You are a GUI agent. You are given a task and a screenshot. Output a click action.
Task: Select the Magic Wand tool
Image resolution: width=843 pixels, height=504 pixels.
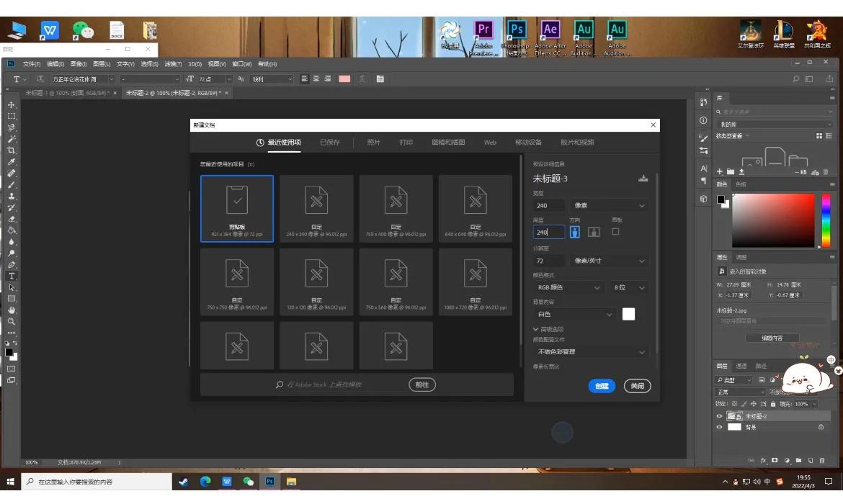pyautogui.click(x=12, y=139)
